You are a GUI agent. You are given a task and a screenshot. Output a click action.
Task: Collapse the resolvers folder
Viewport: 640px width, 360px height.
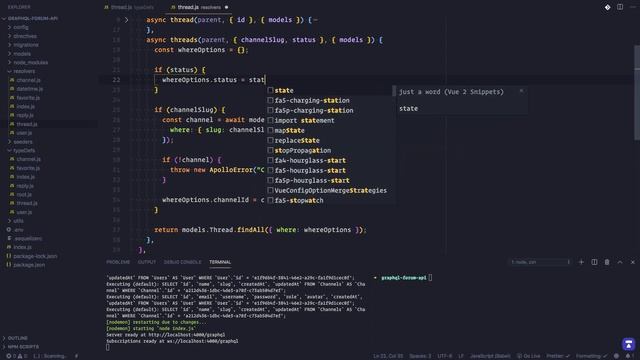coord(24,71)
